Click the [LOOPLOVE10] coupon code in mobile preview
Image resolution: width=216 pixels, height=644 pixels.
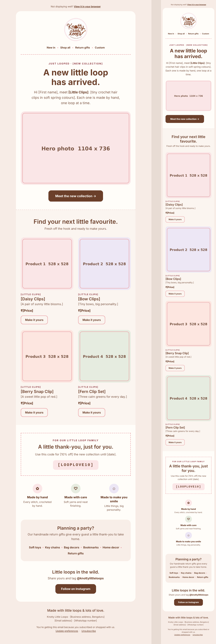188,487
